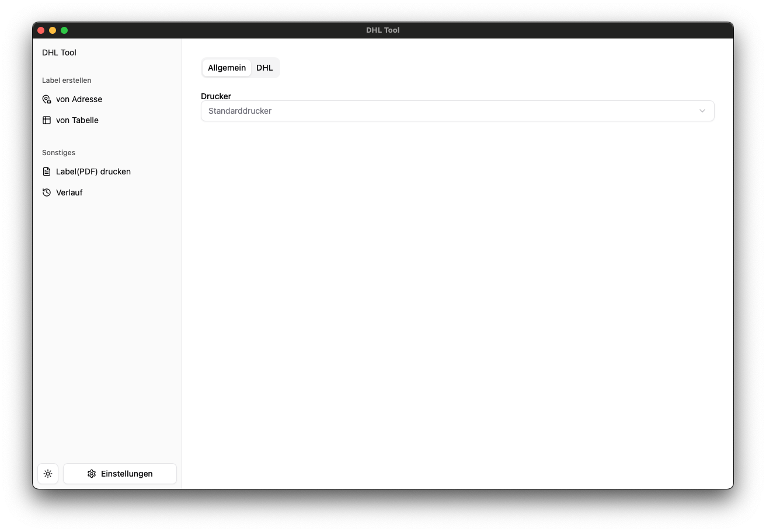Viewport: 766px width, 532px height.
Task: Open von Adresse label creation
Action: 107,99
